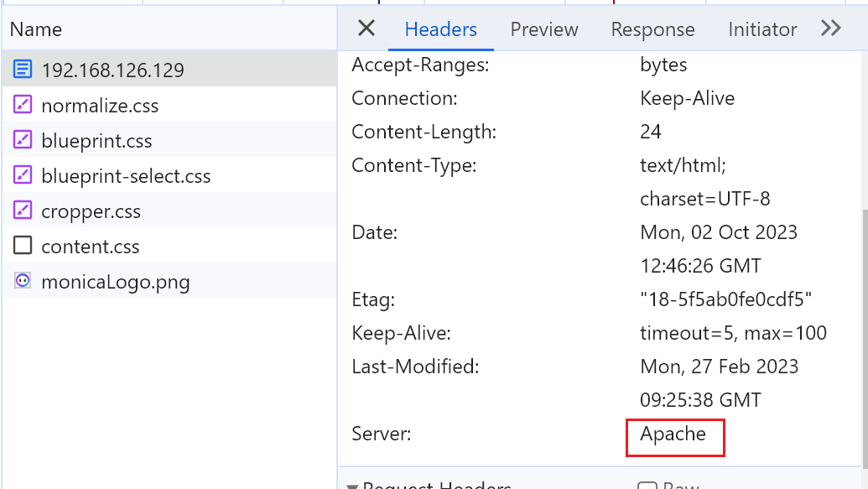Click the image icon for monicaLogo.png
868x489 pixels.
(23, 281)
